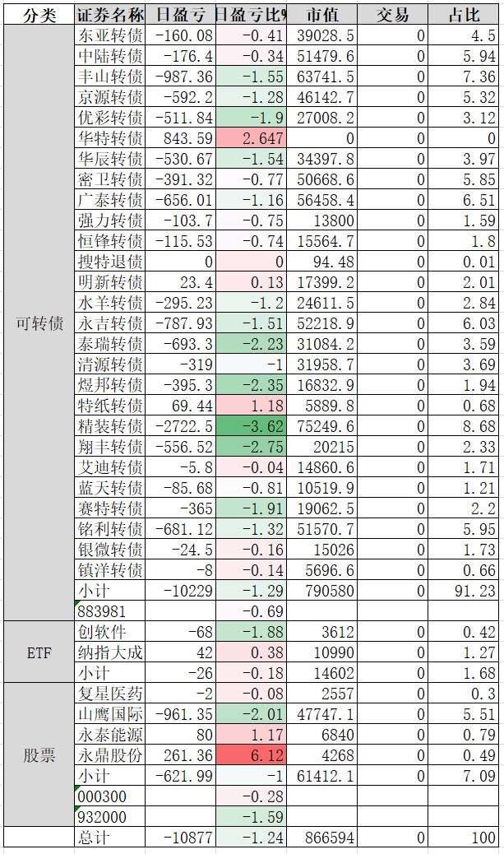The width and height of the screenshot is (504, 854).
Task: Select the 日盈亏 header cell
Action: [x=179, y=15]
